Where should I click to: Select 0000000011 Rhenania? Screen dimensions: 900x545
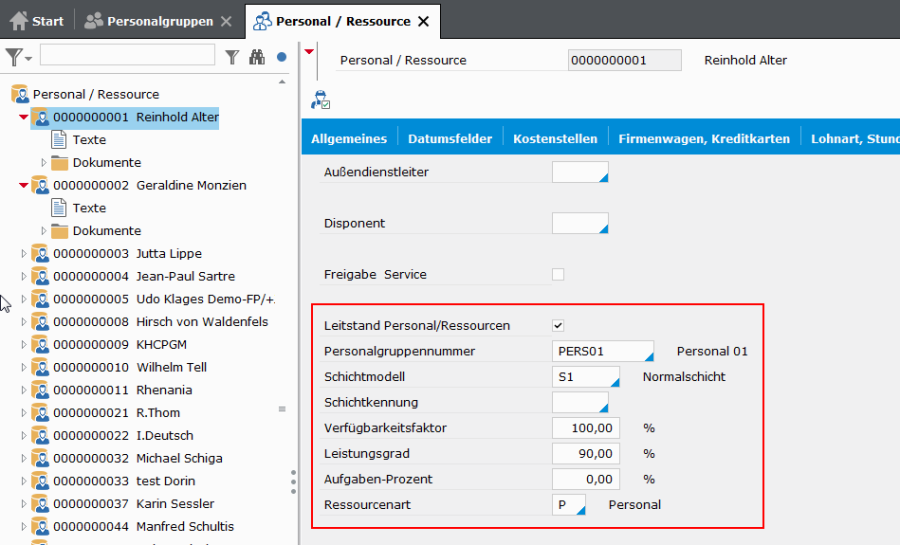point(123,390)
